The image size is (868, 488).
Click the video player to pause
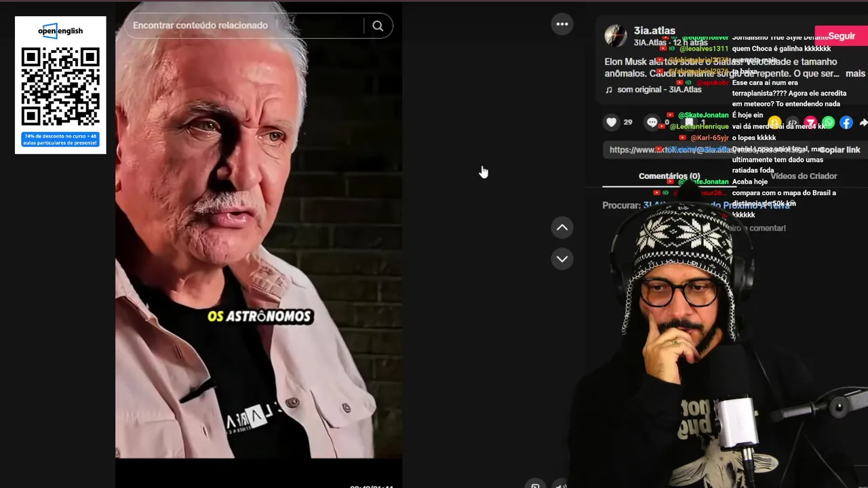coord(258,230)
